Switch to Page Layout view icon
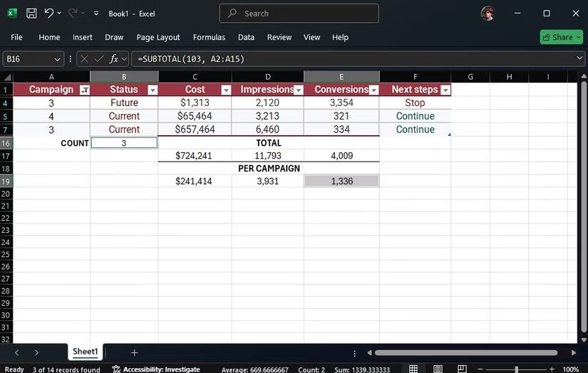The height and width of the screenshot is (373, 588). (438, 369)
